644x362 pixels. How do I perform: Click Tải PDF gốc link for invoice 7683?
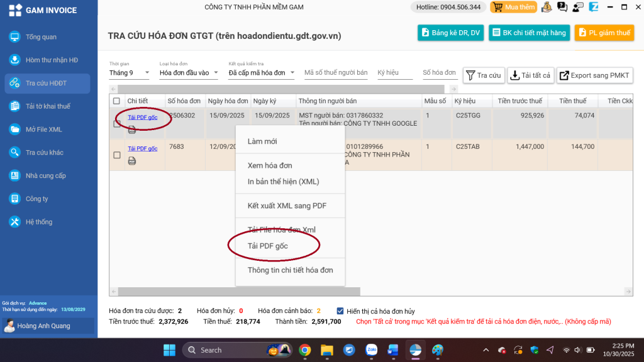[x=142, y=149]
